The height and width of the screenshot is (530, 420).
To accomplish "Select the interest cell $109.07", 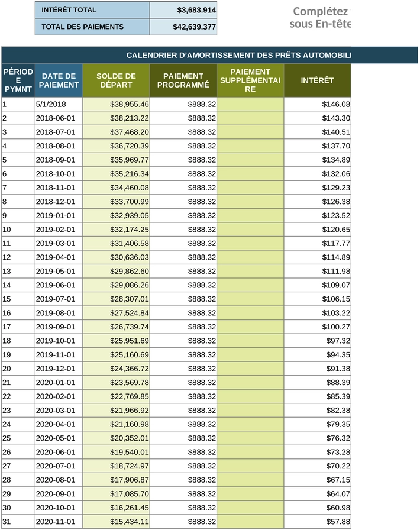I will point(317,285).
